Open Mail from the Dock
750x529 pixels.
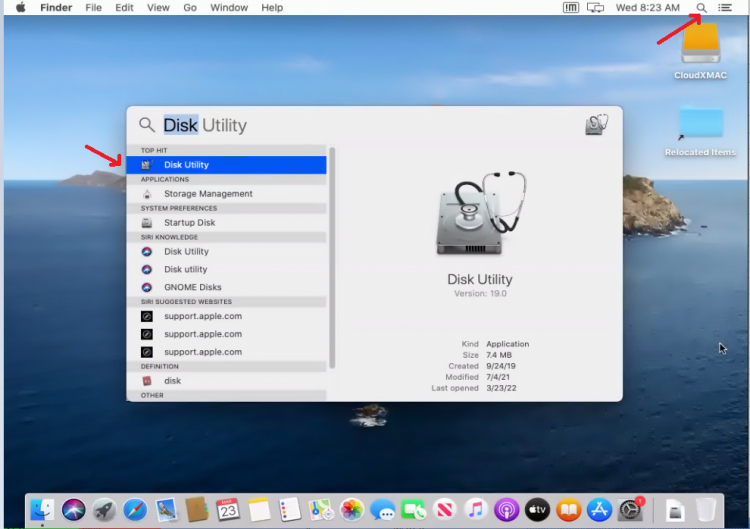tap(166, 509)
